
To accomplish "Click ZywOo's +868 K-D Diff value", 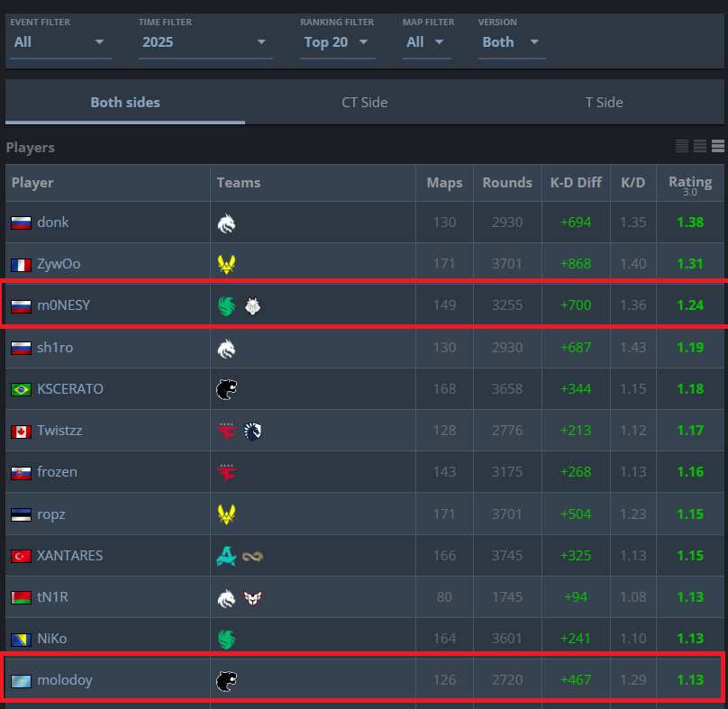I will [576, 264].
